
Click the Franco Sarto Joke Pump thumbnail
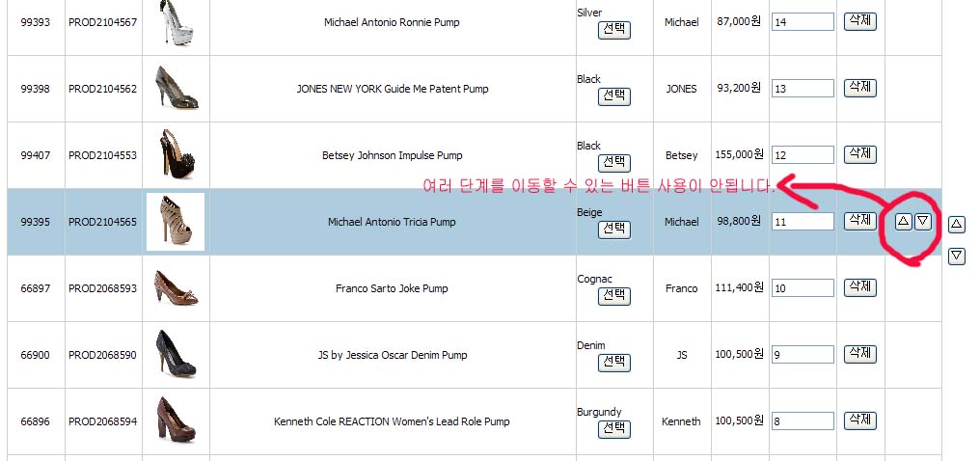[x=176, y=288]
